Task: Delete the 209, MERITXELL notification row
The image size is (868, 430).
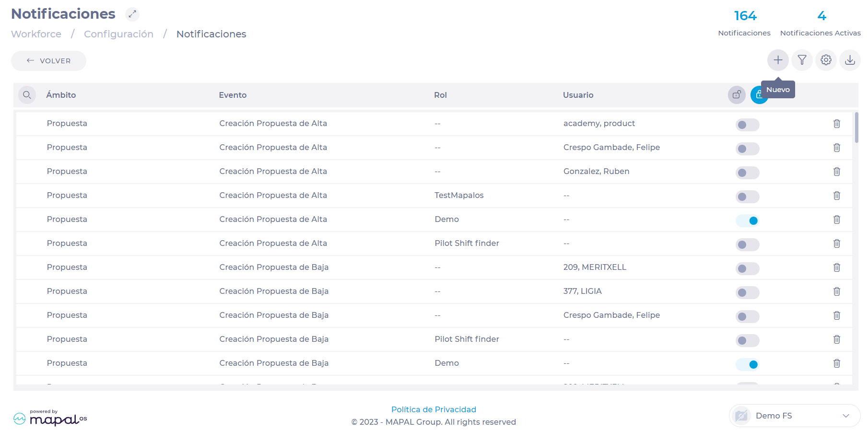Action: [x=837, y=267]
